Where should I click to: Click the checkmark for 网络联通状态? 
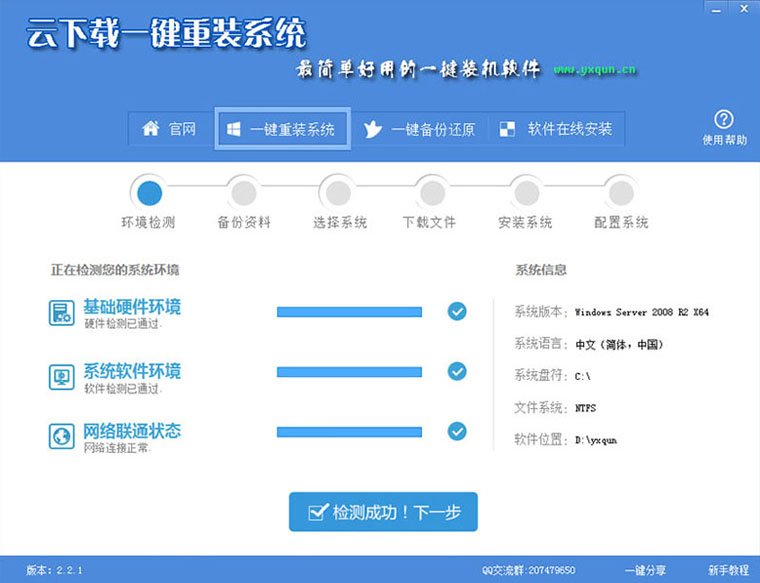pyautogui.click(x=457, y=431)
